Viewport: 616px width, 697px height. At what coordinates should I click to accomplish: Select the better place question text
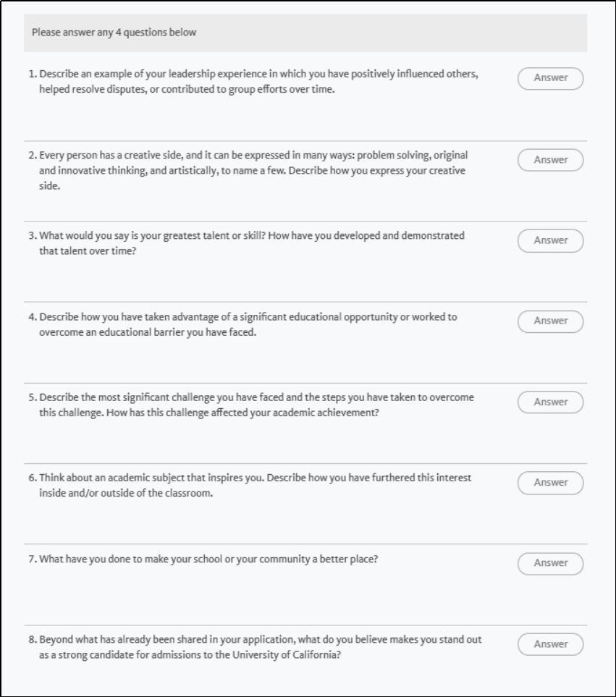(x=208, y=559)
